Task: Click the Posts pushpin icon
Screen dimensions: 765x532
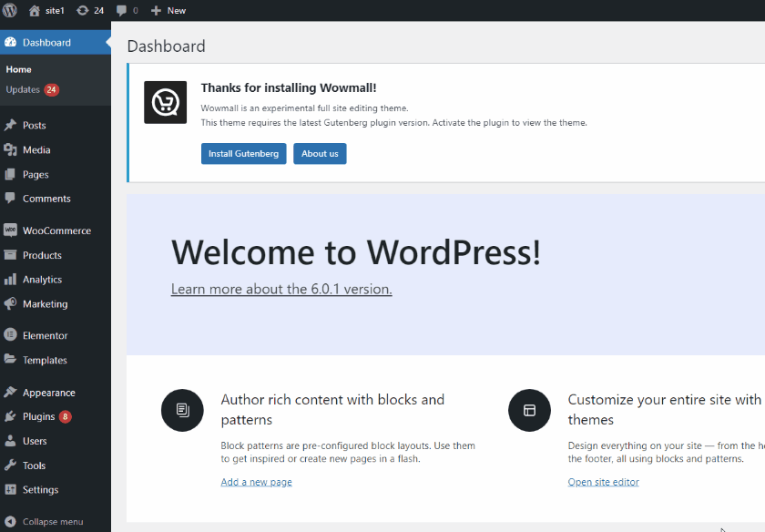Action: coord(10,125)
